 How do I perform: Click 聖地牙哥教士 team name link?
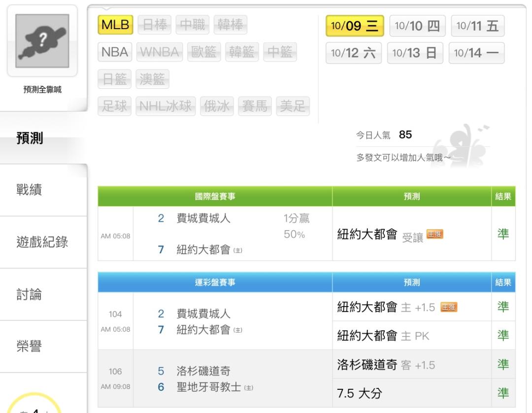pos(208,387)
